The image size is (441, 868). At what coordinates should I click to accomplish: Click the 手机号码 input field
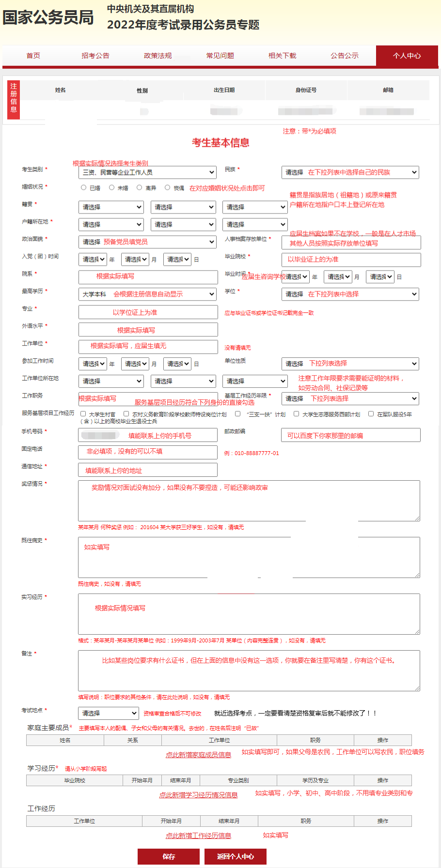[148, 435]
